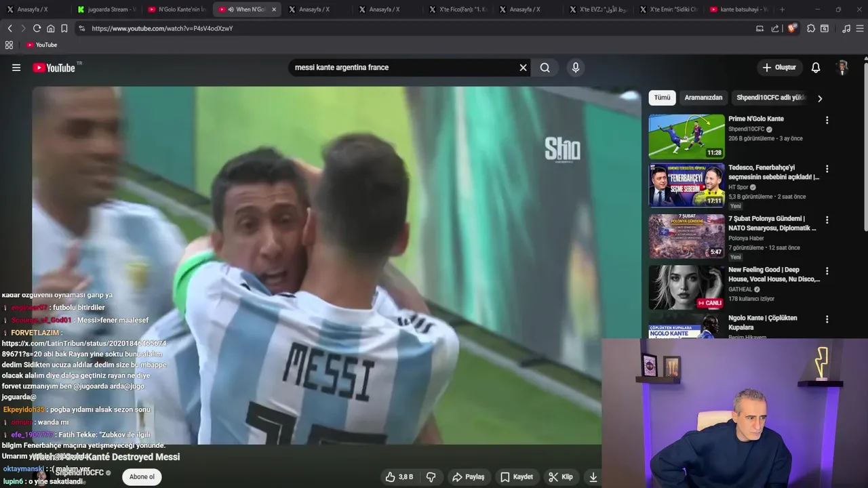The width and height of the screenshot is (868, 488).
Task: Switch to X'te Fico(Fan) tab
Action: [458, 9]
